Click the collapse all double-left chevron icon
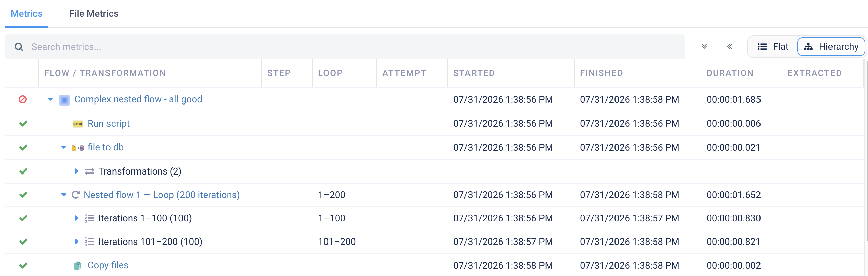The height and width of the screenshot is (276, 868). coord(729,47)
